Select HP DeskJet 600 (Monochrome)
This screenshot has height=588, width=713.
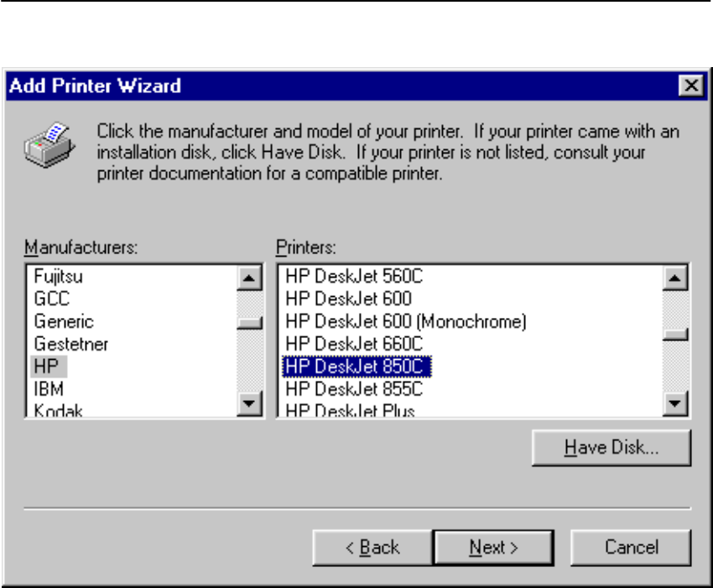click(406, 321)
